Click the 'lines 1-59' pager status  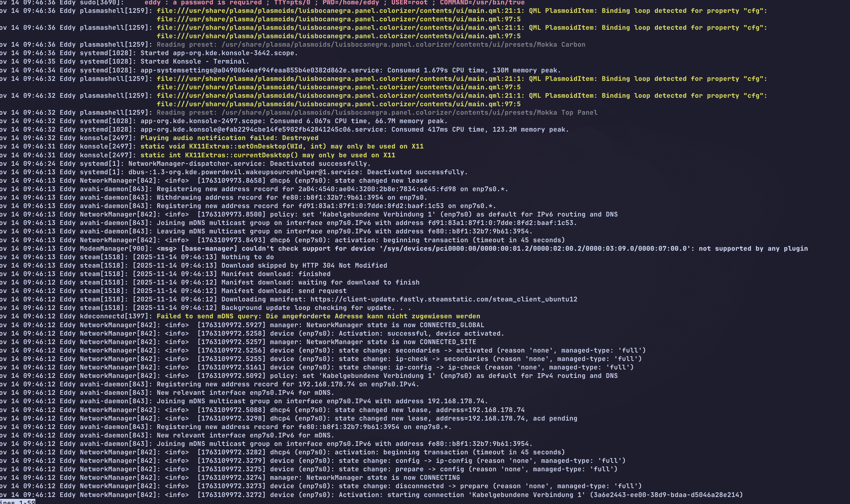click(x=18, y=502)
